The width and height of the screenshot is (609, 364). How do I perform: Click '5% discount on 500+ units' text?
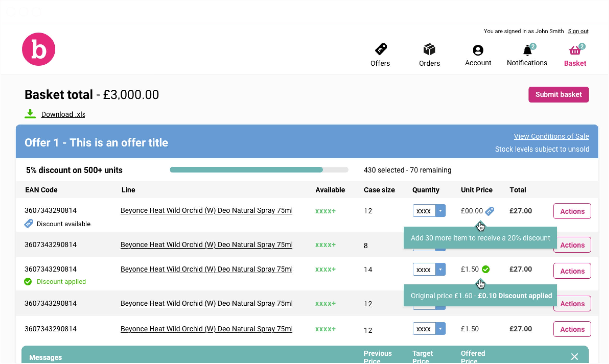tap(74, 170)
